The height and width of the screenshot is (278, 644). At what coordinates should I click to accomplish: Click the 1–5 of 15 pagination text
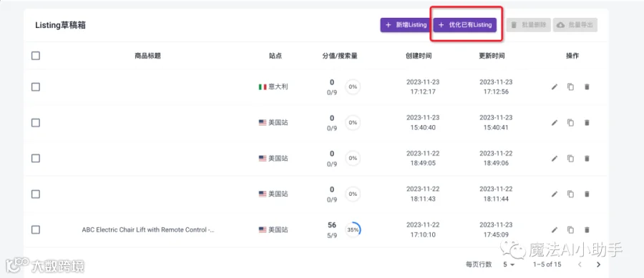(x=547, y=264)
